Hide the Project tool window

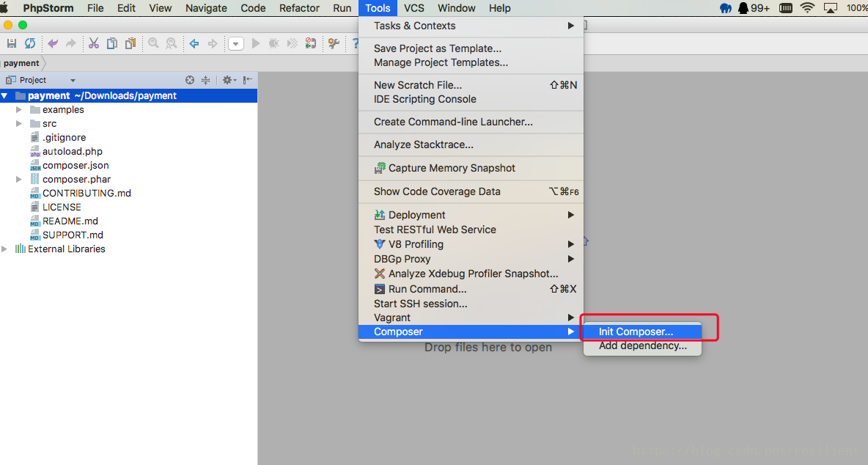coord(248,80)
